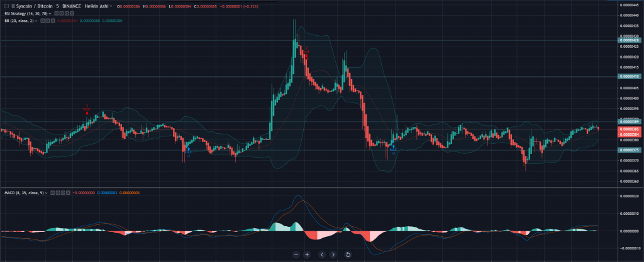The width and height of the screenshot is (644, 262).
Task: Move chart right with the right arrow button
Action: click(333, 254)
